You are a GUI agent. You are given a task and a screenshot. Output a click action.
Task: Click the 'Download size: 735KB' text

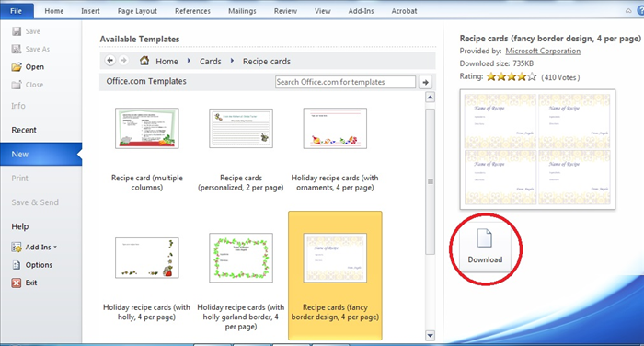tap(497, 63)
